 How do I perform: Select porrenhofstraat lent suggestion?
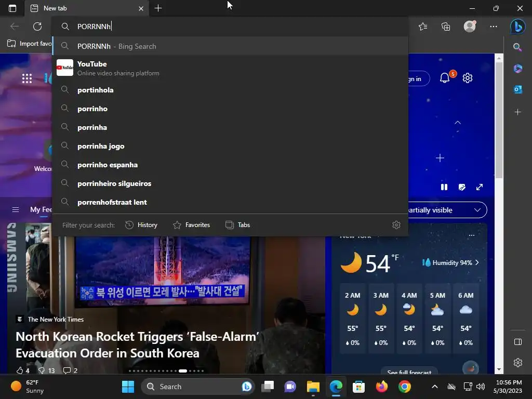(x=230, y=202)
